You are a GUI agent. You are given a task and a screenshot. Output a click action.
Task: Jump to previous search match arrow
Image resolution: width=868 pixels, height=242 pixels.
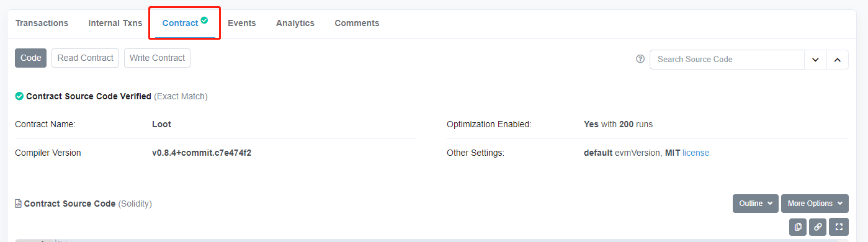(837, 60)
